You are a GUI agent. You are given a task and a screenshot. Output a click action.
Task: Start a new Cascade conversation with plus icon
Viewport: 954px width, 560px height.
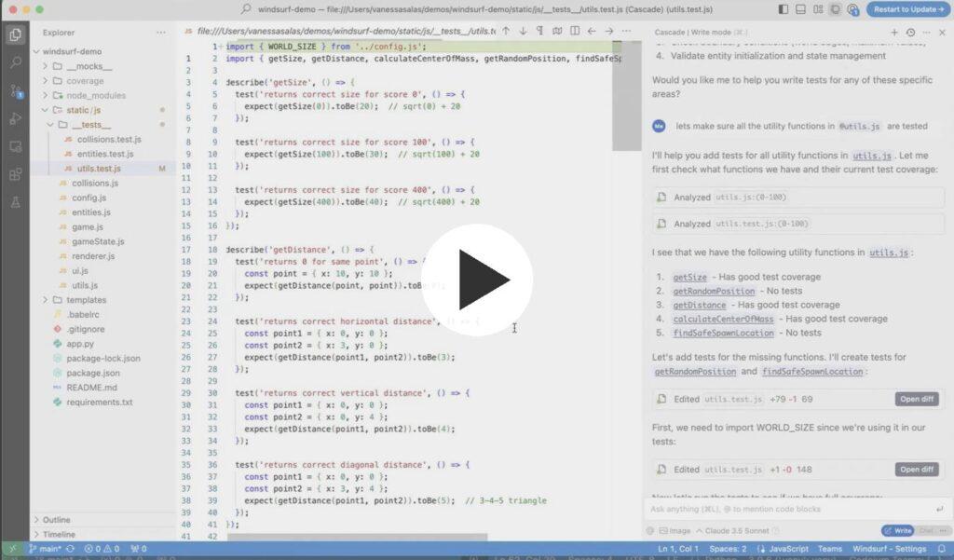[x=893, y=31]
